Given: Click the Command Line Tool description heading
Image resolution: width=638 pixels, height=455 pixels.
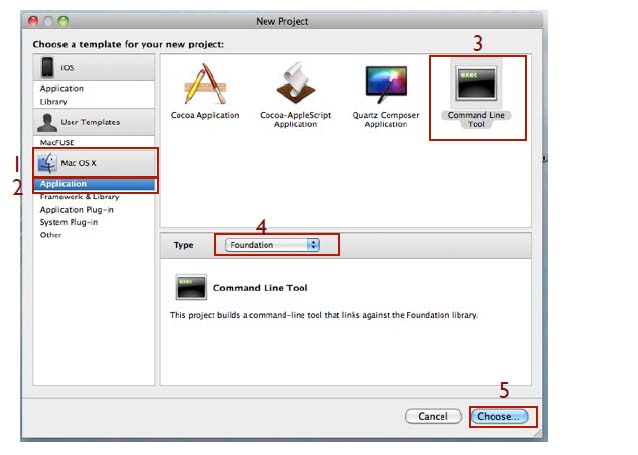Looking at the screenshot, I should tap(260, 288).
